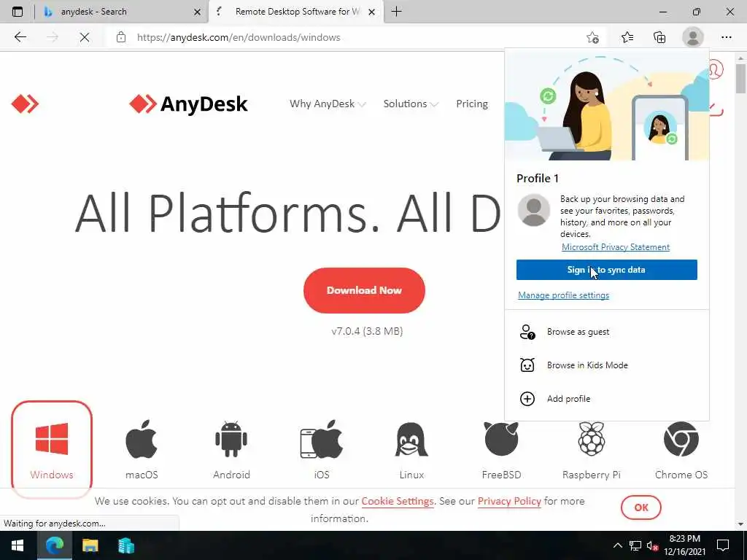Open File Explorer from the taskbar
Viewport: 747px width, 560px height.
pyautogui.click(x=90, y=545)
